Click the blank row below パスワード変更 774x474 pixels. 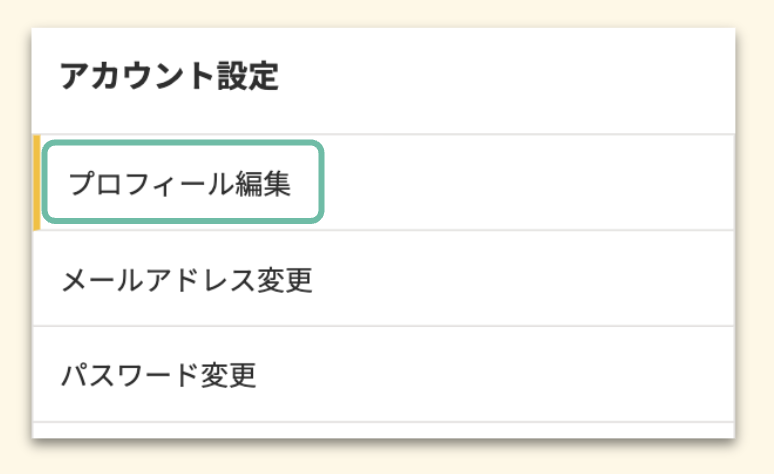click(380, 430)
